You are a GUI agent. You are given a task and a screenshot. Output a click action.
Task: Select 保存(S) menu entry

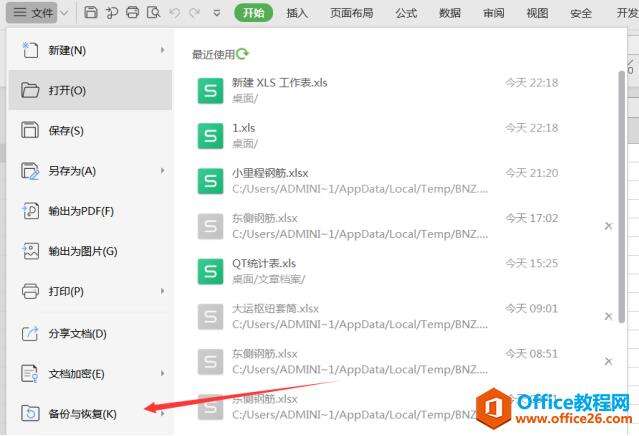pyautogui.click(x=90, y=130)
